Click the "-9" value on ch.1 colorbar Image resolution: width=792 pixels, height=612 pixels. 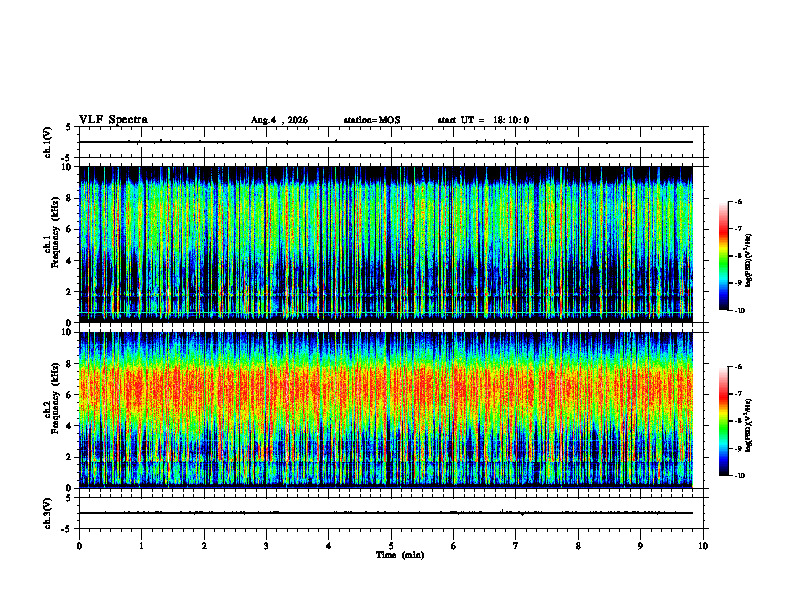click(x=738, y=283)
